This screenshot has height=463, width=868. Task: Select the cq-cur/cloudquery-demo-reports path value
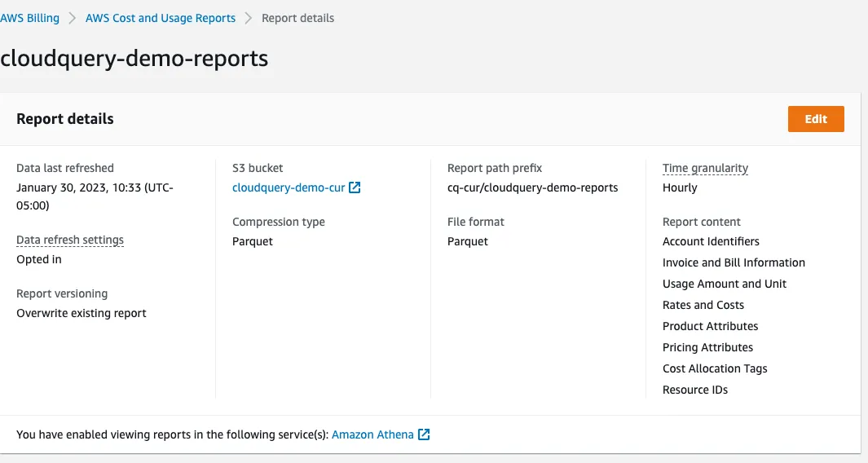(532, 187)
